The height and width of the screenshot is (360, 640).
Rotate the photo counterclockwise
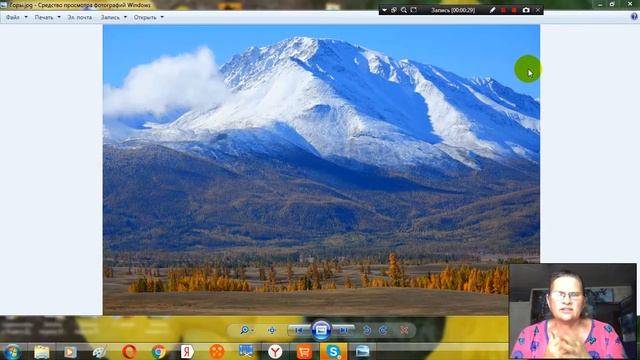click(367, 330)
